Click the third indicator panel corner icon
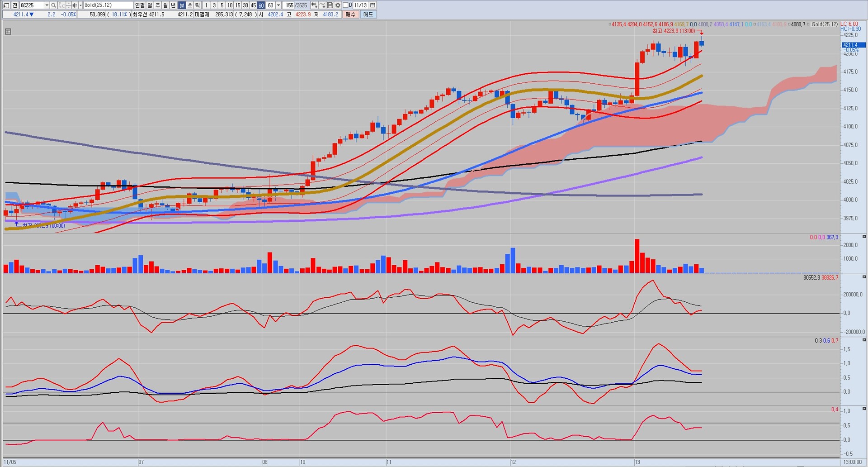Screen dimensions: 868x467 (864, 340)
